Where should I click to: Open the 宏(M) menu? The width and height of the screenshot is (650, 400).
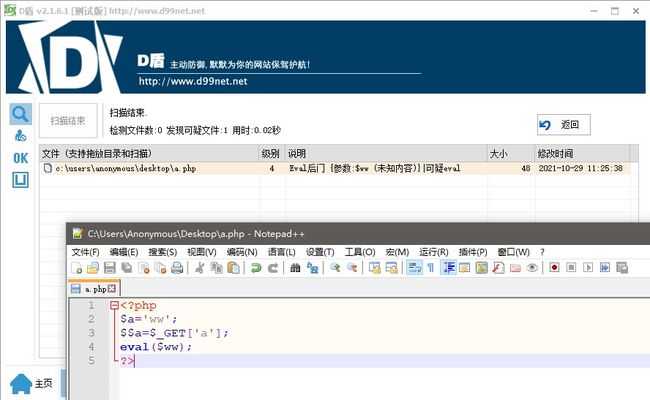click(x=397, y=252)
